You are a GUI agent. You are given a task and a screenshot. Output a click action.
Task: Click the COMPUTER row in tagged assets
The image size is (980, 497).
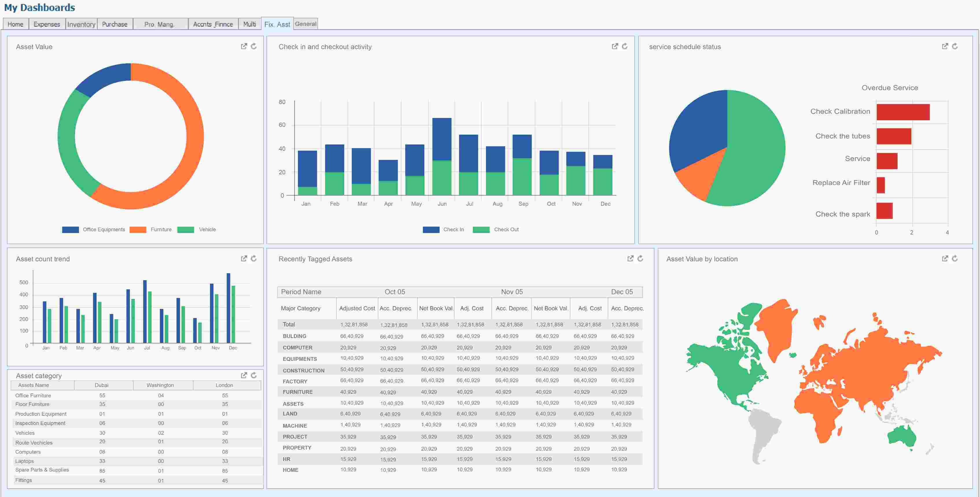(x=297, y=348)
